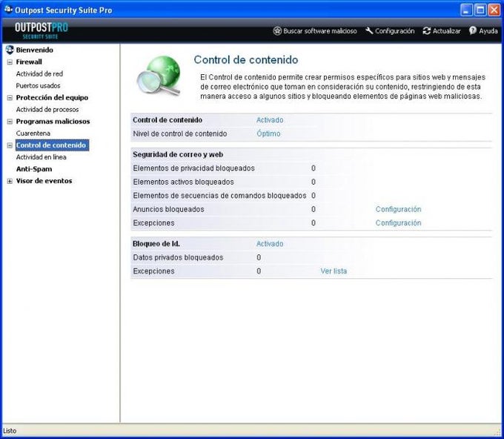This screenshot has height=439, width=504.
Task: Click the malware scan icon in toolbar
Action: pyautogui.click(x=277, y=31)
